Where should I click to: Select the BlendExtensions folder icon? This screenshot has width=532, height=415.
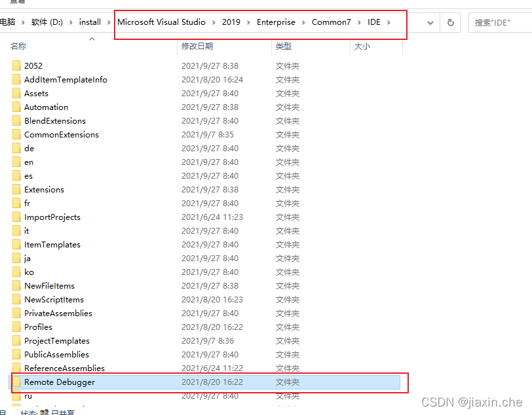16,120
